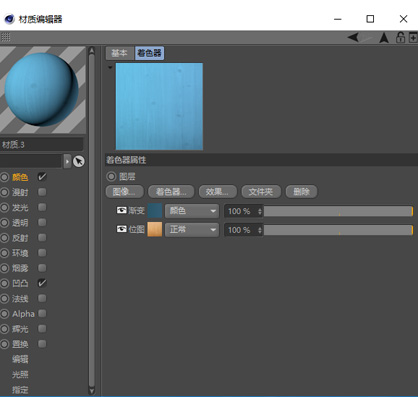This screenshot has width=418, height=397.
Task: Click the Cinema 4D logo in title bar
Action: (x=9, y=19)
